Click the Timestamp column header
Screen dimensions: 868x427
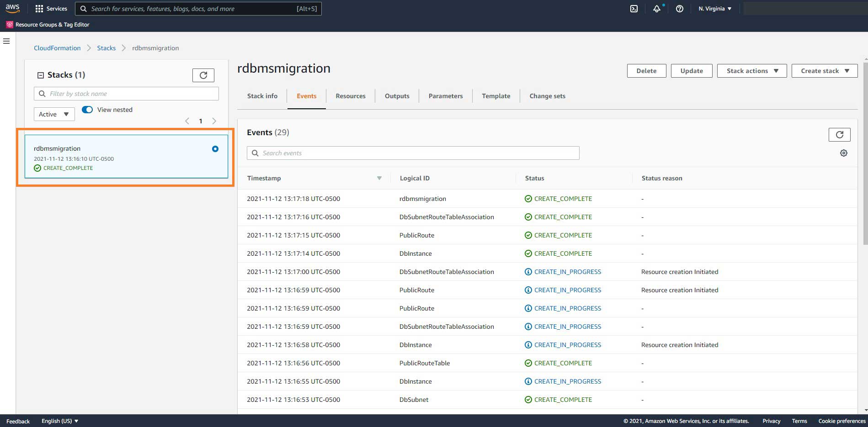(x=264, y=178)
